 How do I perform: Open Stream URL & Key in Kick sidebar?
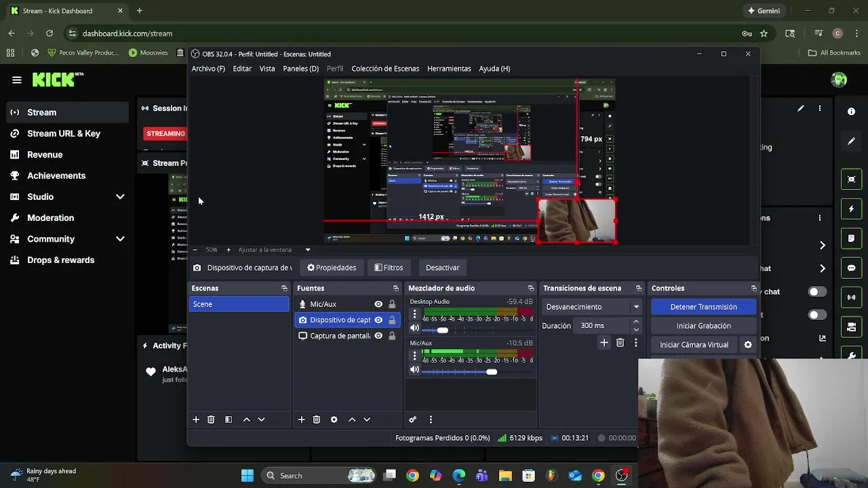[64, 134]
